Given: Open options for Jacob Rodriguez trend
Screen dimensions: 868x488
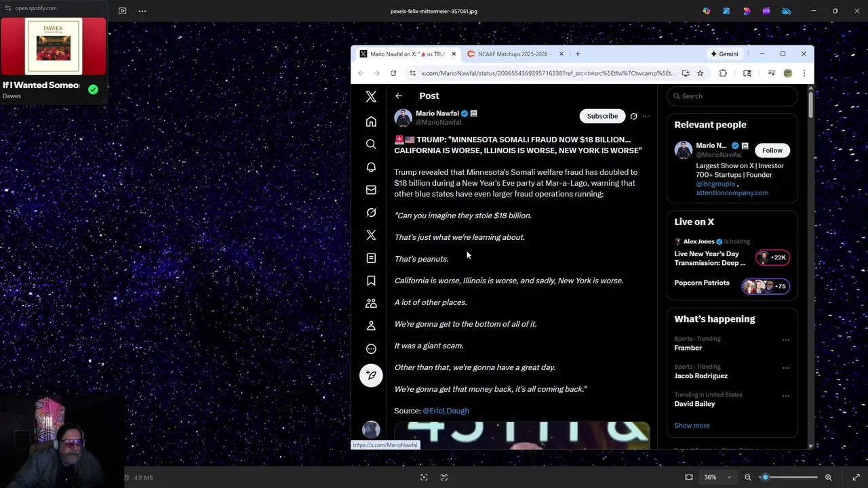Looking at the screenshot, I should [x=786, y=367].
